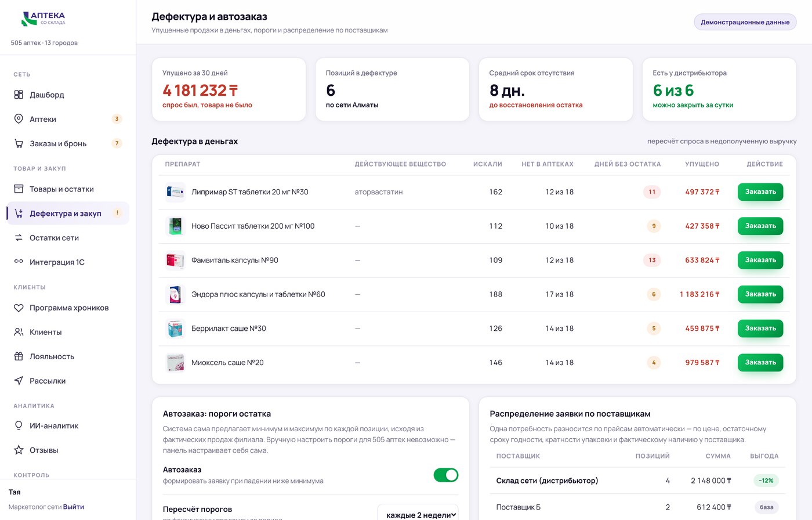This screenshot has height=520, width=812.
Task: Log out with the Выйти link
Action: coord(74,507)
